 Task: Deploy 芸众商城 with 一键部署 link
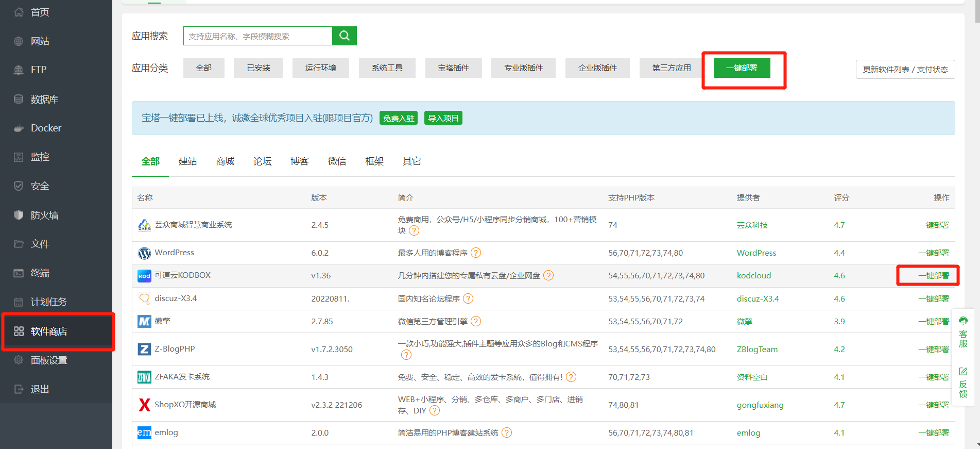933,225
